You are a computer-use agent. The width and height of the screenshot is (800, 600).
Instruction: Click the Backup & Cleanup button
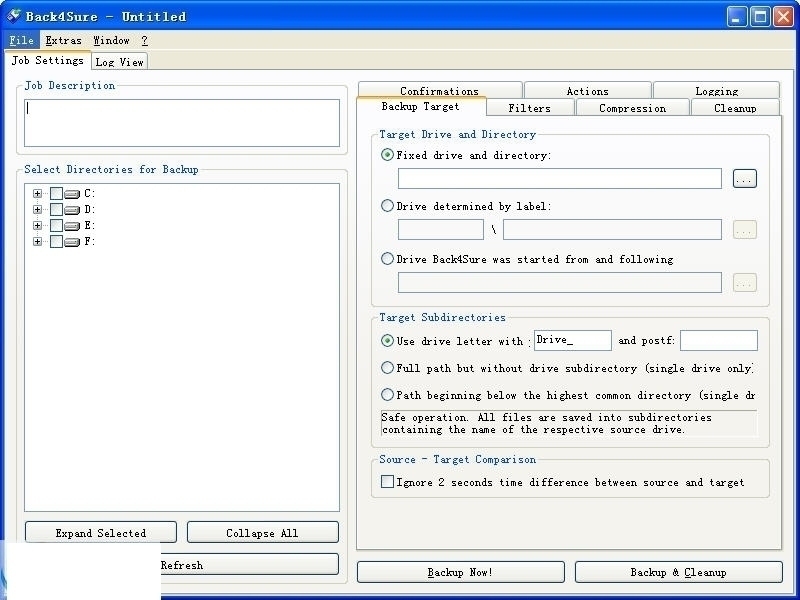point(678,572)
